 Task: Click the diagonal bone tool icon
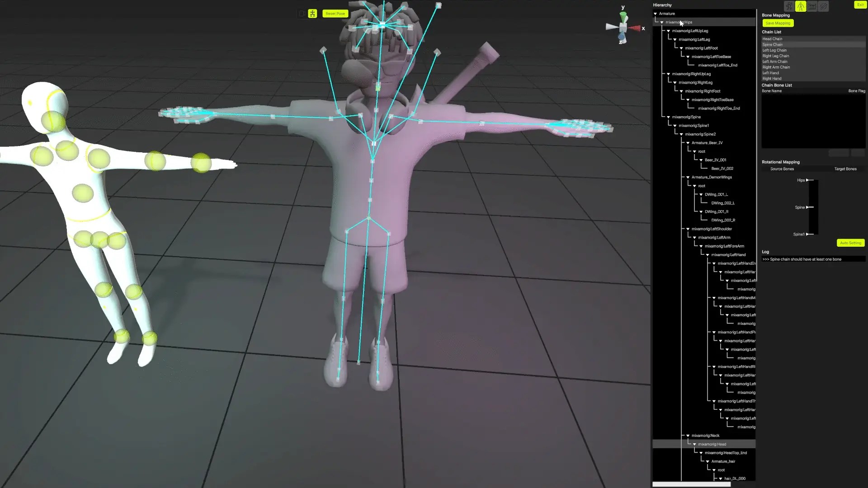tap(824, 6)
